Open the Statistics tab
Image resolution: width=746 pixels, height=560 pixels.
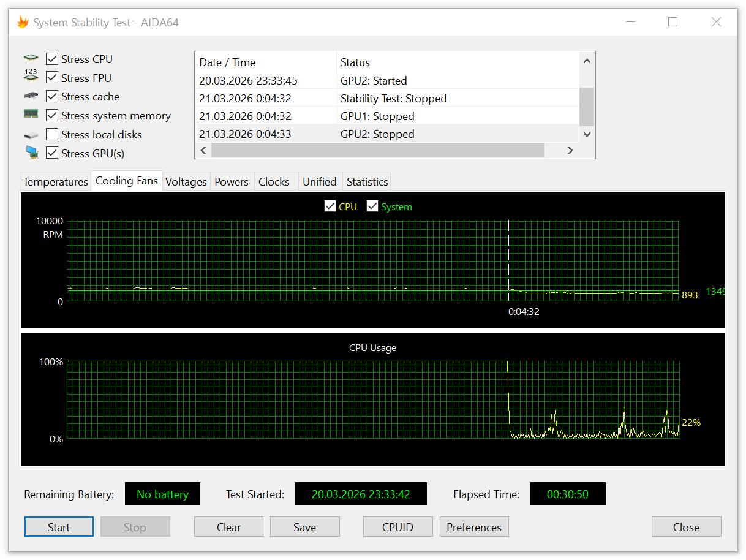(x=367, y=182)
